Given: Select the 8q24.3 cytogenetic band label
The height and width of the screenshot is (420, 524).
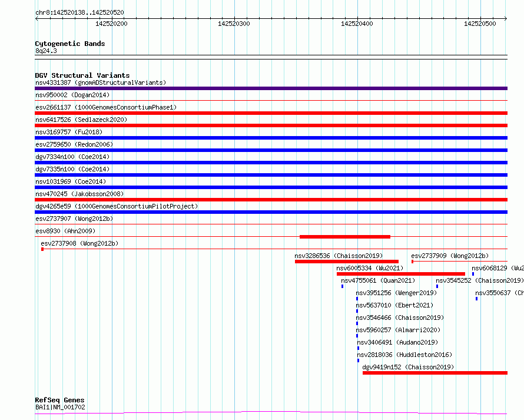Looking at the screenshot, I should click(46, 51).
